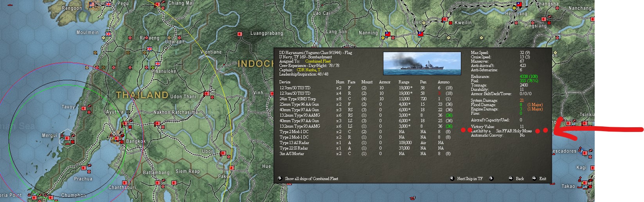Viewport: 644px width, 202px height.
Task: Click the burning destroyer ship image
Action: tap(422, 63)
